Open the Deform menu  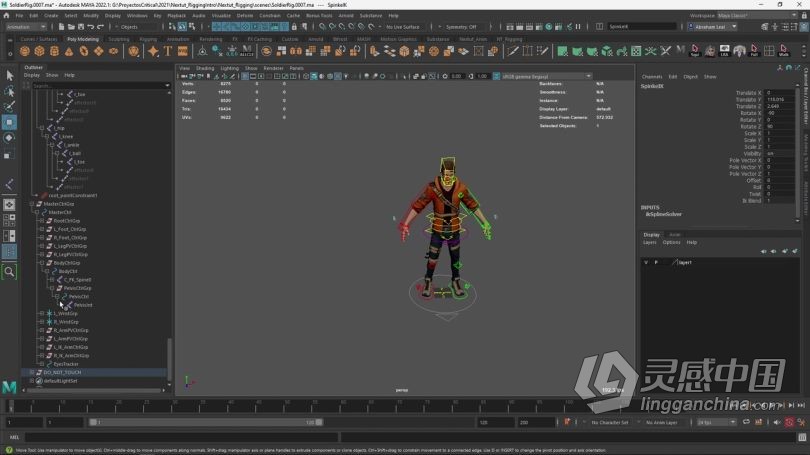pos(245,16)
